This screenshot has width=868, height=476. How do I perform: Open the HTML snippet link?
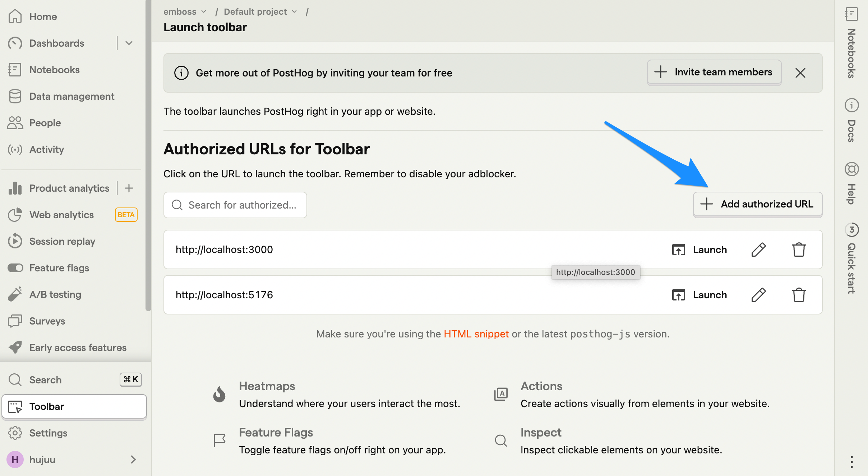pos(476,334)
